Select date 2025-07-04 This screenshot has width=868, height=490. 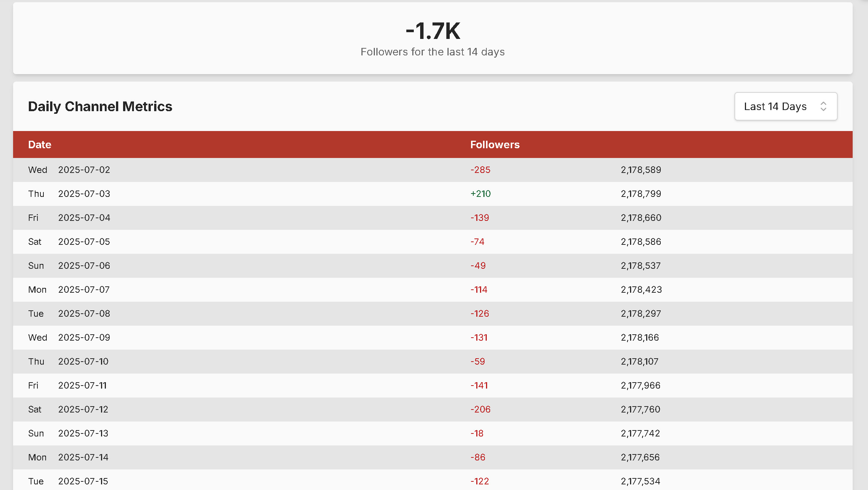[x=84, y=217]
